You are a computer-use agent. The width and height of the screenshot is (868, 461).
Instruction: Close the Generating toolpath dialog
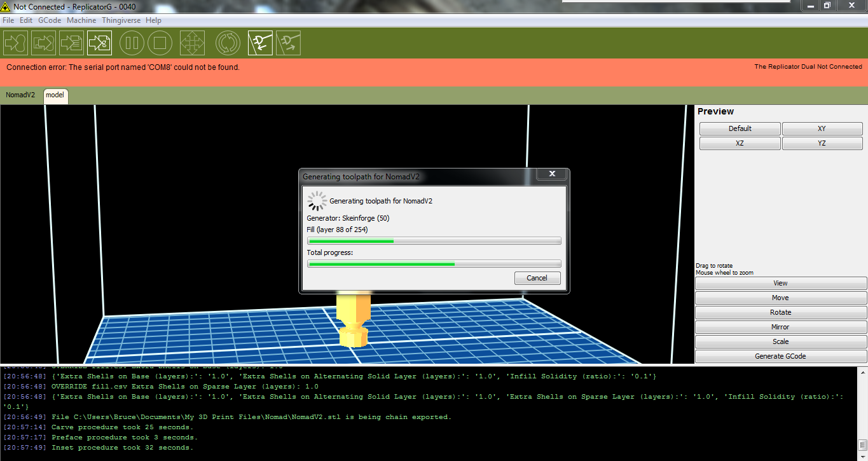coord(552,174)
